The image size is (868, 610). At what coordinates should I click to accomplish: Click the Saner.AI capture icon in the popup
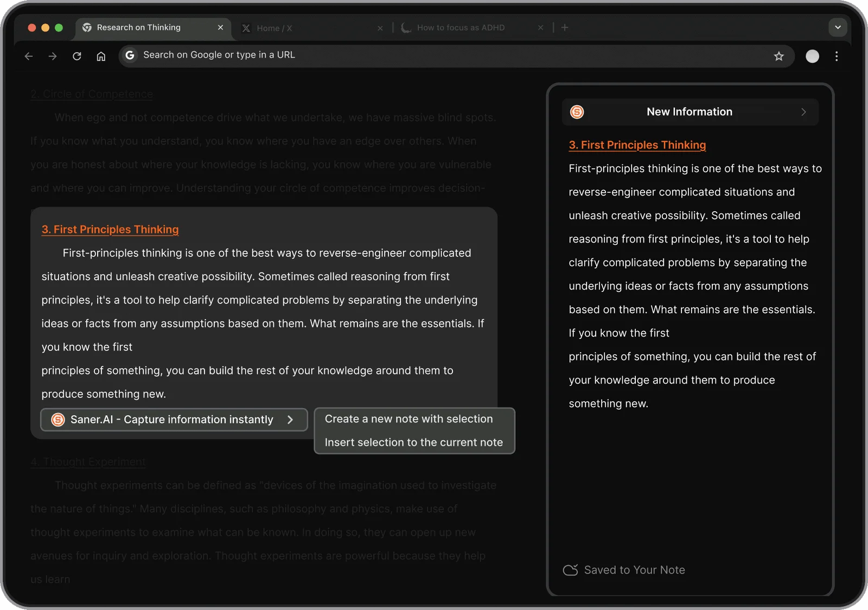tap(58, 420)
